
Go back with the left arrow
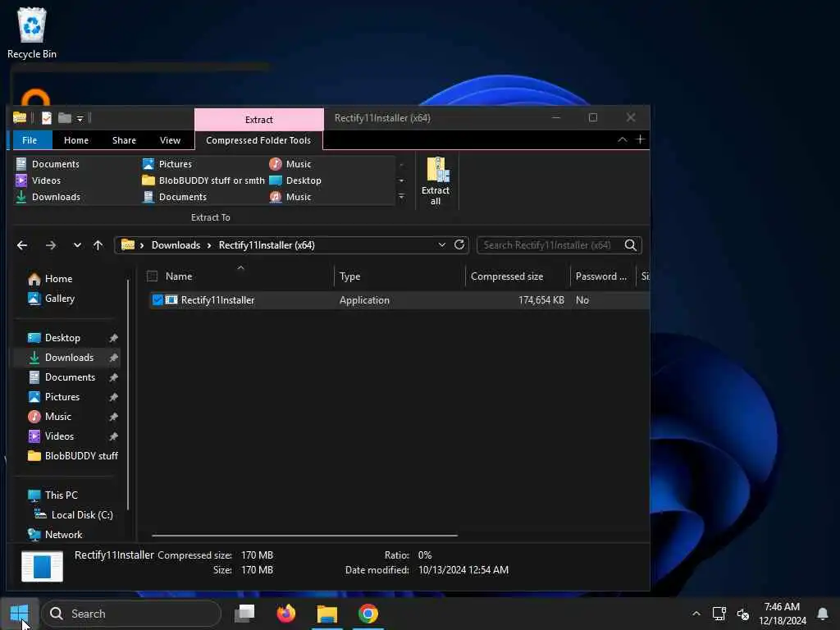point(22,245)
